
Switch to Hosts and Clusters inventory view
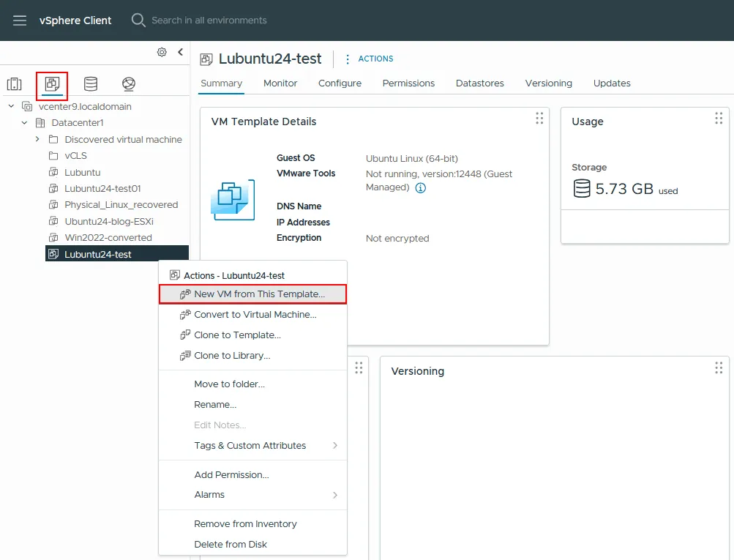click(15, 83)
